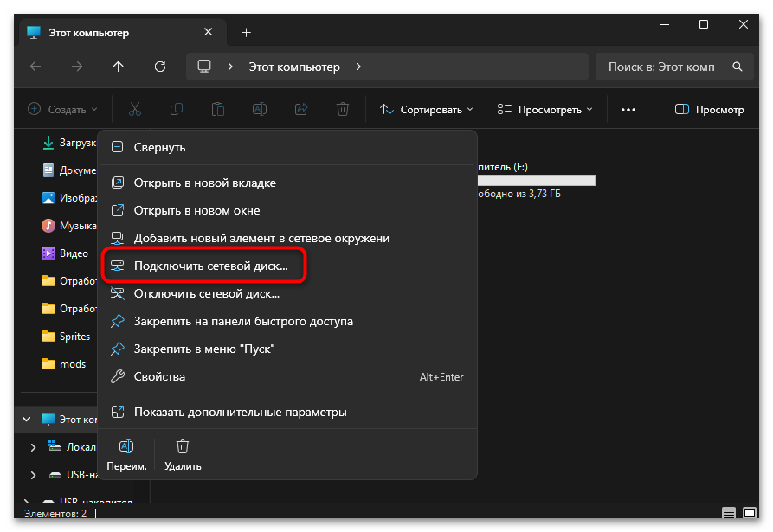The image size is (773, 532).
Task: Click the Copy icon in toolbar
Action: pyautogui.click(x=177, y=109)
